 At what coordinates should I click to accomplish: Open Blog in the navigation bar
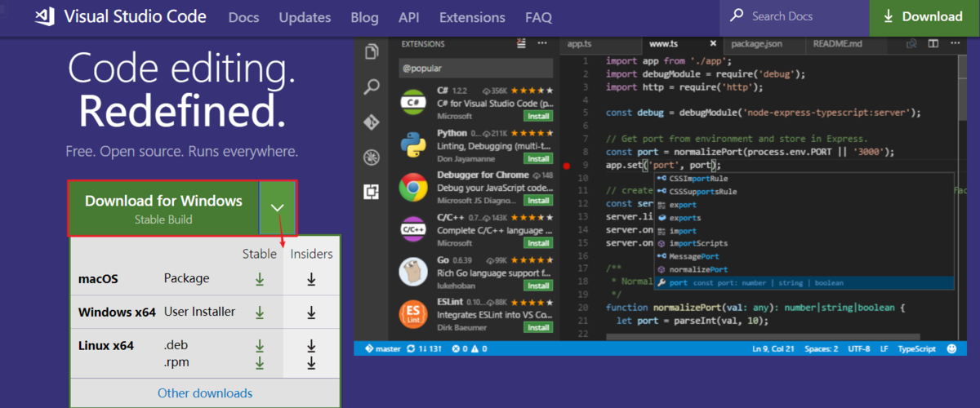[x=364, y=17]
